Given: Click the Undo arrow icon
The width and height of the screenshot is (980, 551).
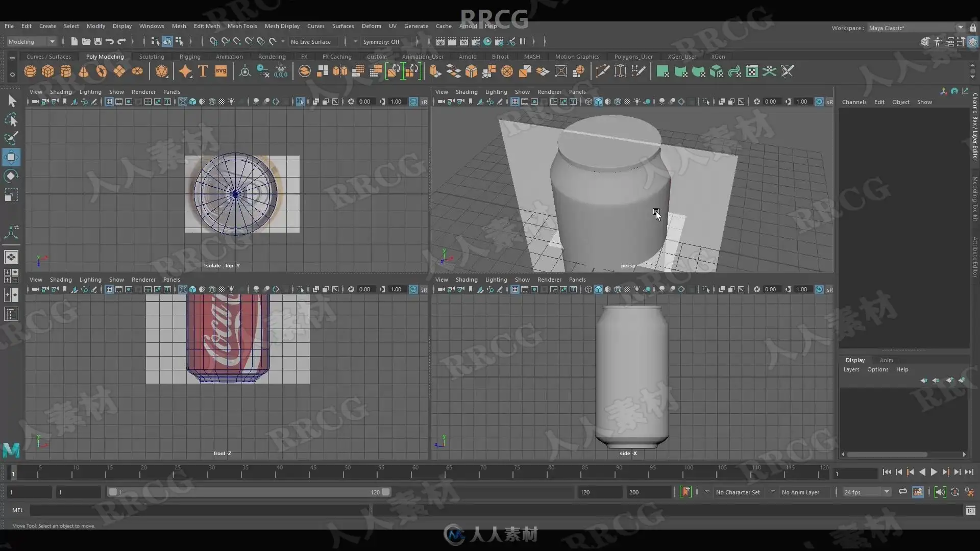Looking at the screenshot, I should (x=110, y=42).
